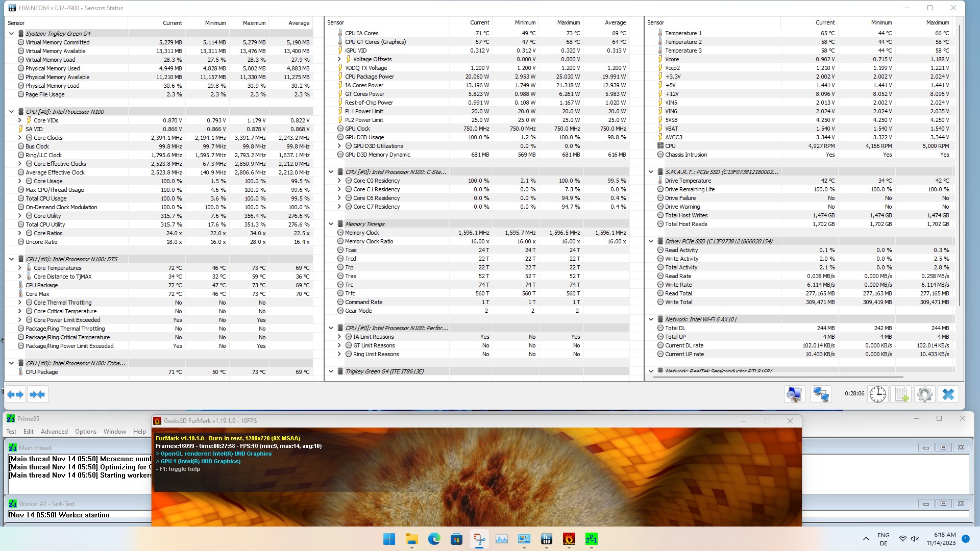Collapse the S.M.A.R.T. PCIe SSD group

651,172
